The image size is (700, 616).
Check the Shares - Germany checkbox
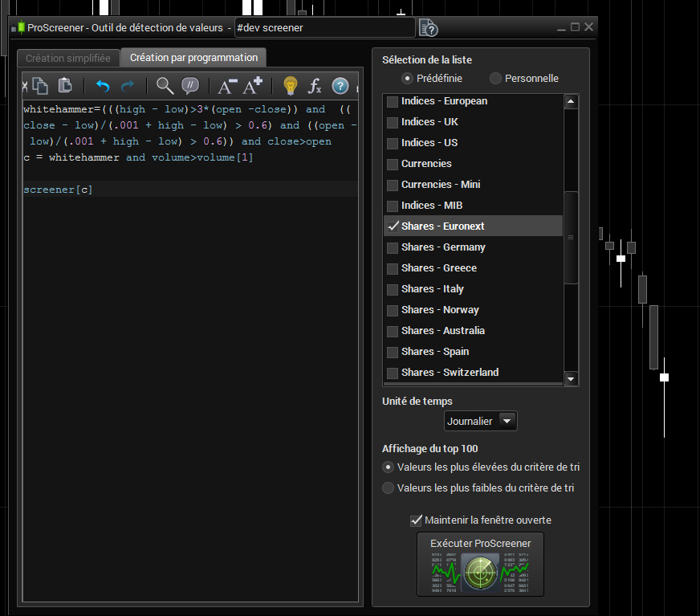click(x=393, y=247)
